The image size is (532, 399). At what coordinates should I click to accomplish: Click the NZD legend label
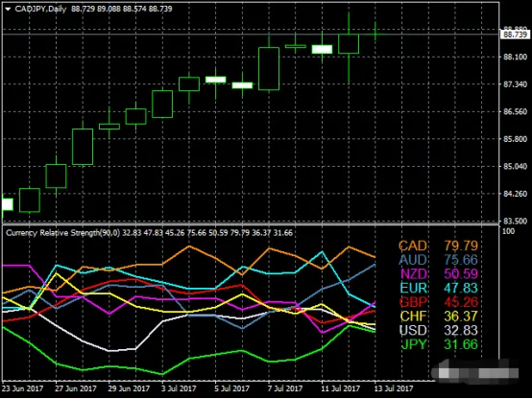pyautogui.click(x=413, y=274)
